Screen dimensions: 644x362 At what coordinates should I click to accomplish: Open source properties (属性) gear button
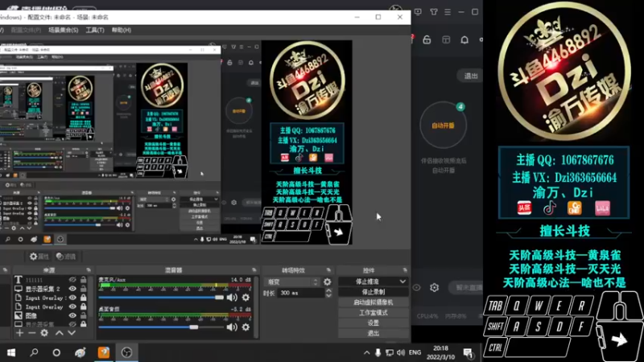click(39, 257)
